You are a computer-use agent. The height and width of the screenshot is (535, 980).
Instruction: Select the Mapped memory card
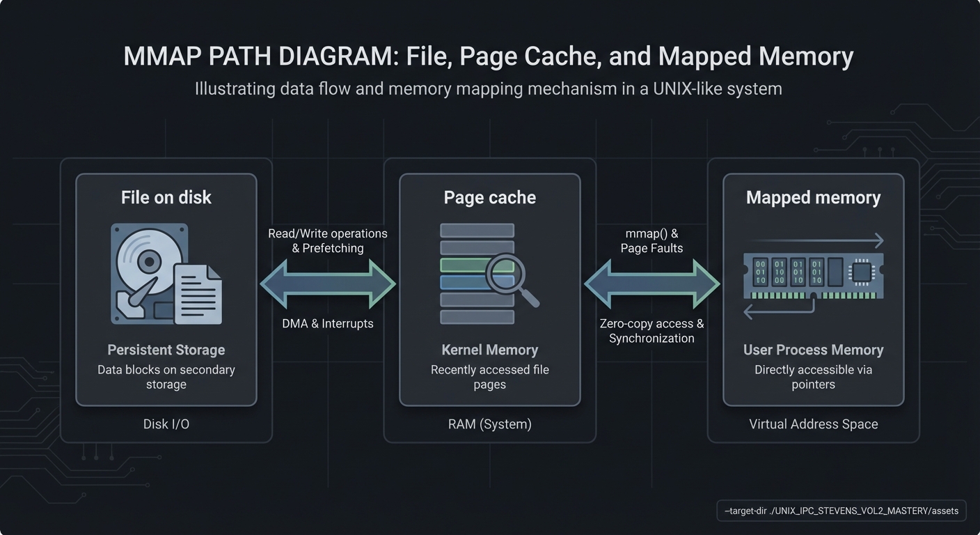(813, 197)
